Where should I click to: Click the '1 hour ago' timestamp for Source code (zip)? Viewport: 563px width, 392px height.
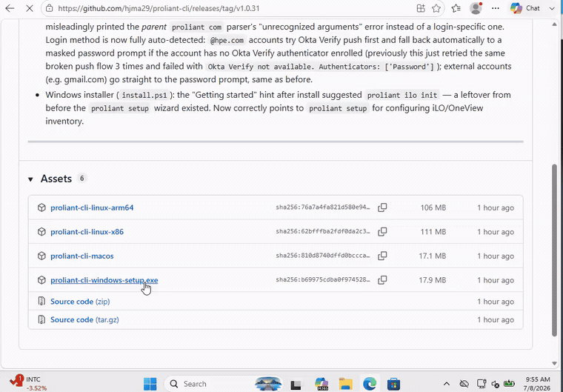(x=496, y=302)
